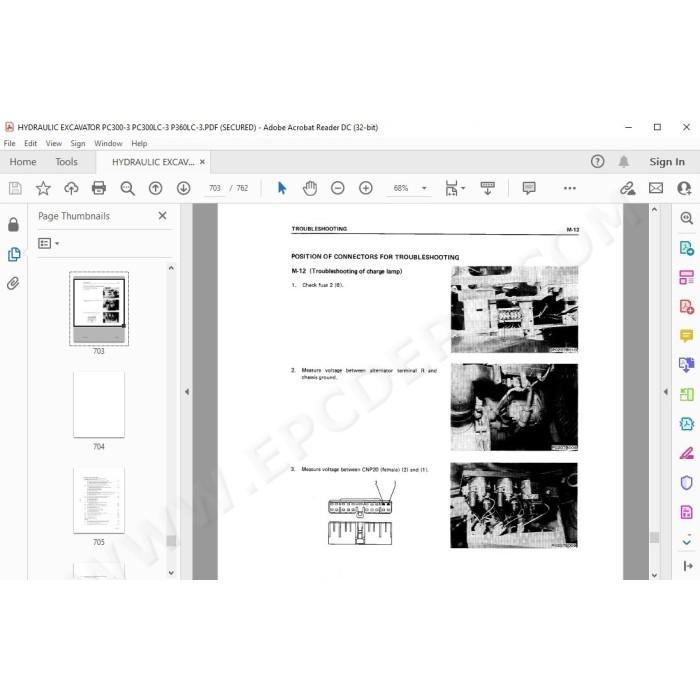Click the cloud upload icon

(x=71, y=188)
